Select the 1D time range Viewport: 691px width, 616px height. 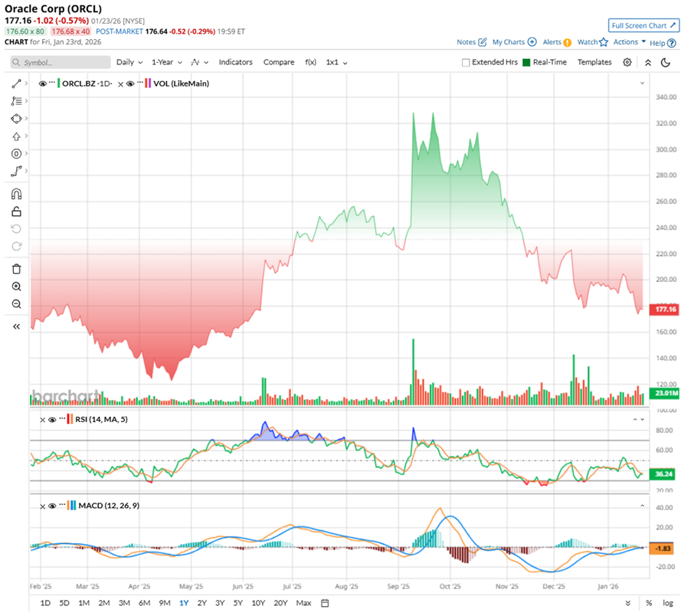pos(45,603)
